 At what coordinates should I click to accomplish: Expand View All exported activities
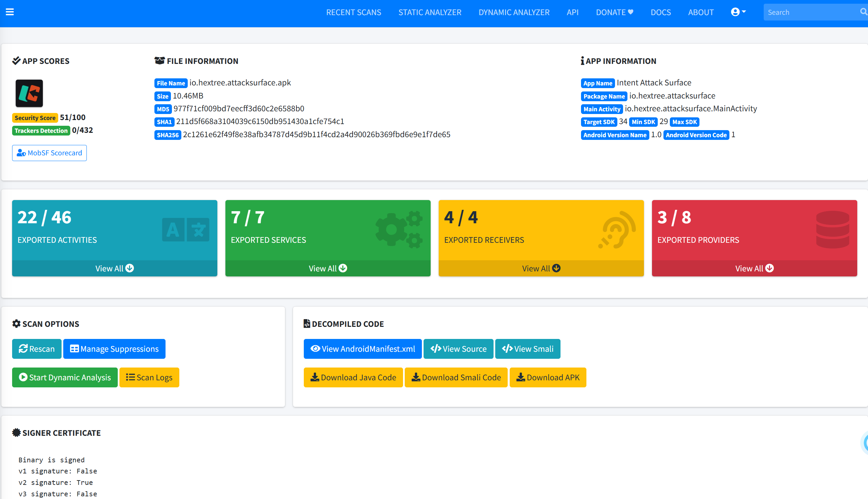click(114, 268)
